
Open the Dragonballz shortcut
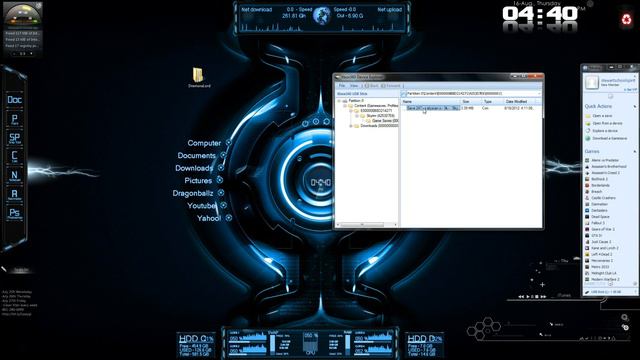point(193,193)
